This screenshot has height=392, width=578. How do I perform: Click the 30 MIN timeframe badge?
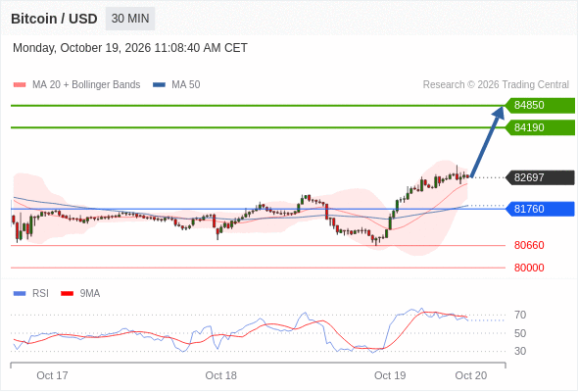(x=130, y=19)
